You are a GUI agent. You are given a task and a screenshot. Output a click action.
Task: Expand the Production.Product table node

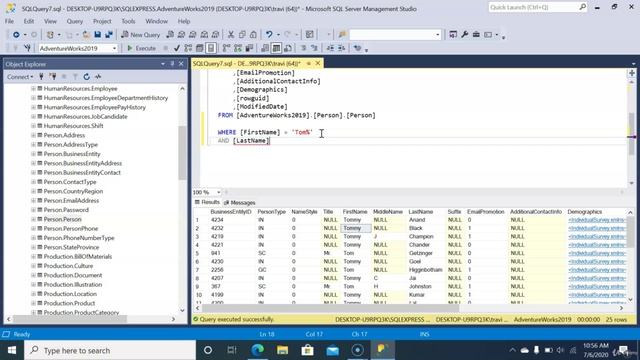click(33, 303)
